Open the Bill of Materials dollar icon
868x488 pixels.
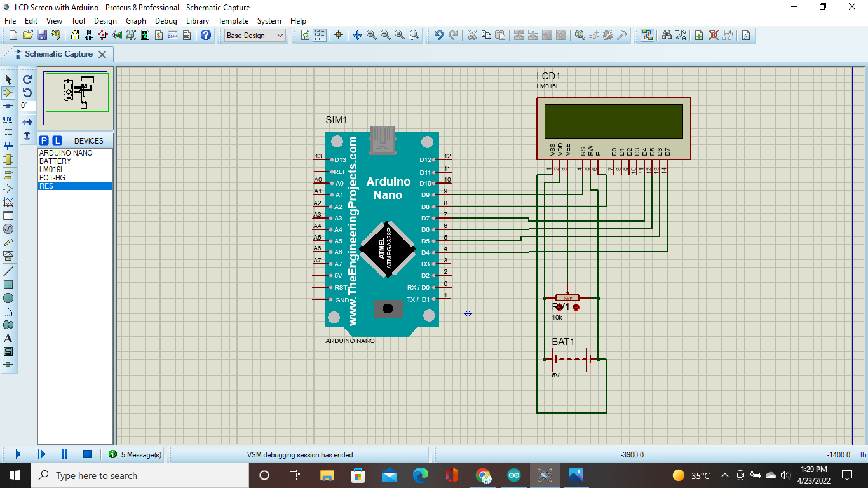159,36
